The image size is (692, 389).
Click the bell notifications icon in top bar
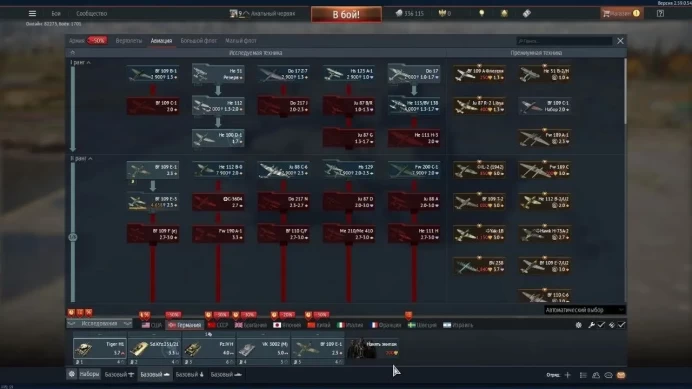coord(504,13)
